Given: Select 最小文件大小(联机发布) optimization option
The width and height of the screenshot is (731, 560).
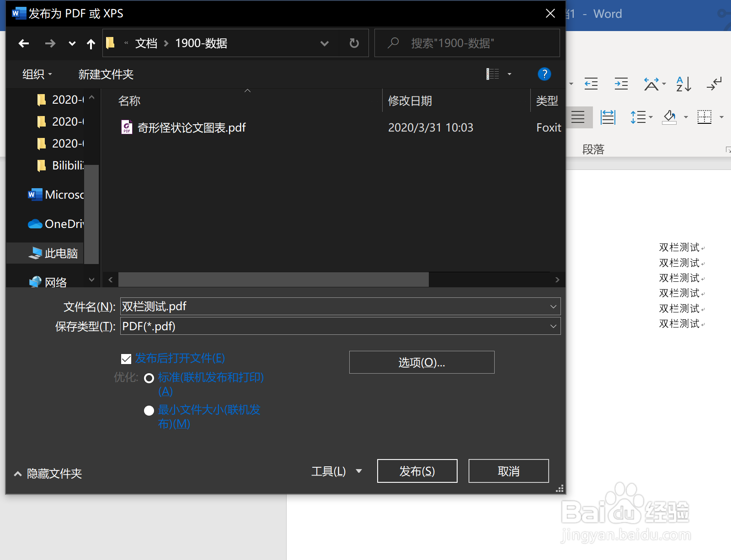Looking at the screenshot, I should (x=149, y=411).
